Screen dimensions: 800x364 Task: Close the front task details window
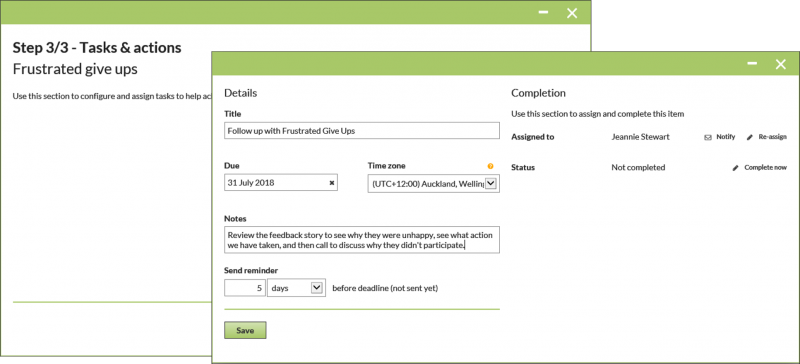click(781, 64)
